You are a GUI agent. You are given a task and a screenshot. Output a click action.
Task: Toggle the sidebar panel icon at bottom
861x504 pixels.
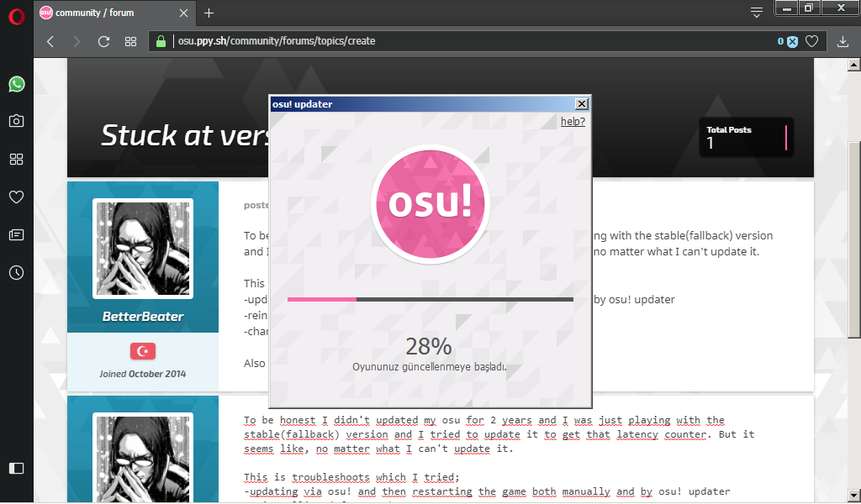click(17, 468)
